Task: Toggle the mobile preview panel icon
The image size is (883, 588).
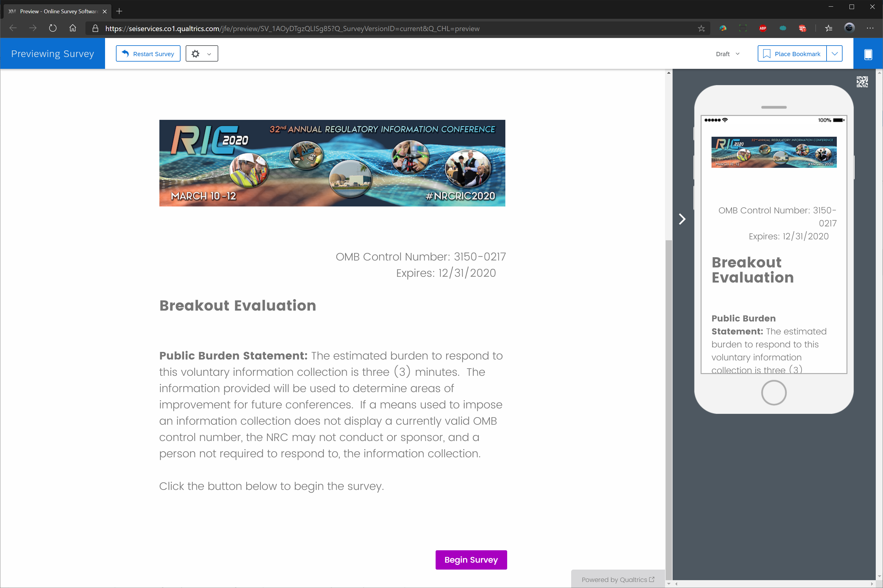Action: point(868,54)
